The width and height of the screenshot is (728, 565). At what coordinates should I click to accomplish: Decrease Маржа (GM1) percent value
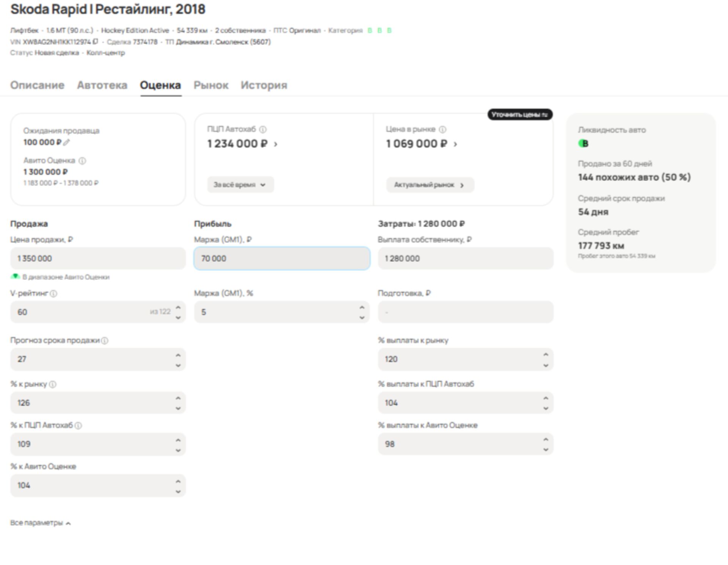tap(362, 318)
